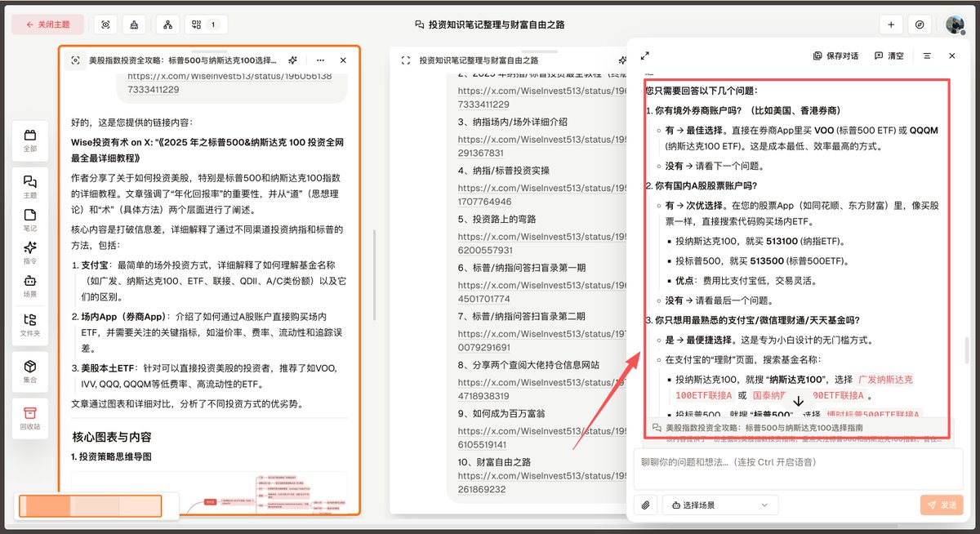
Task: Open 文件夹 in the left sidebar
Action: 30,325
